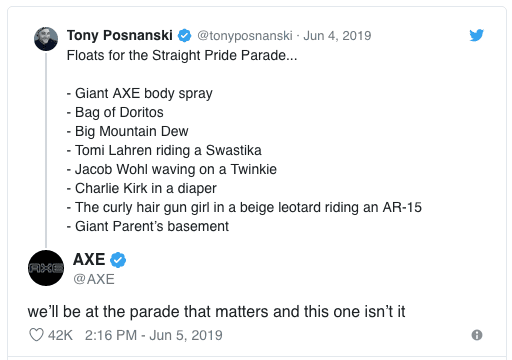Click the 42K likes count
The height and width of the screenshot is (360, 512).
60,335
